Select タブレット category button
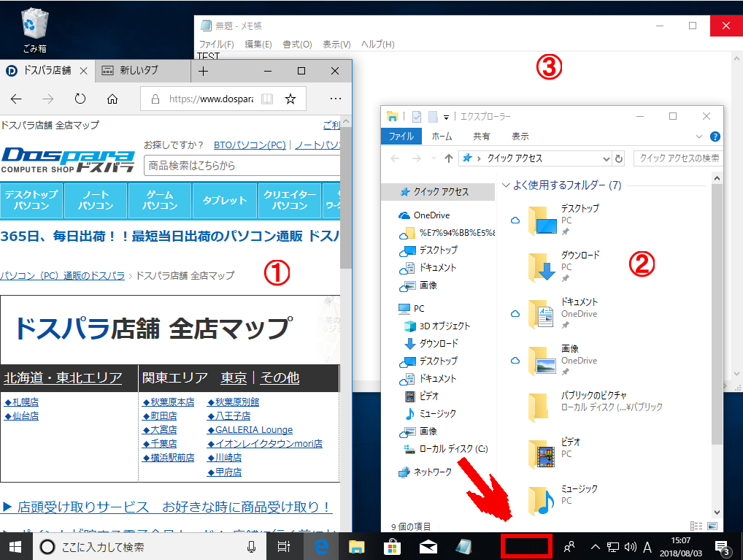This screenshot has width=743, height=560. click(225, 200)
